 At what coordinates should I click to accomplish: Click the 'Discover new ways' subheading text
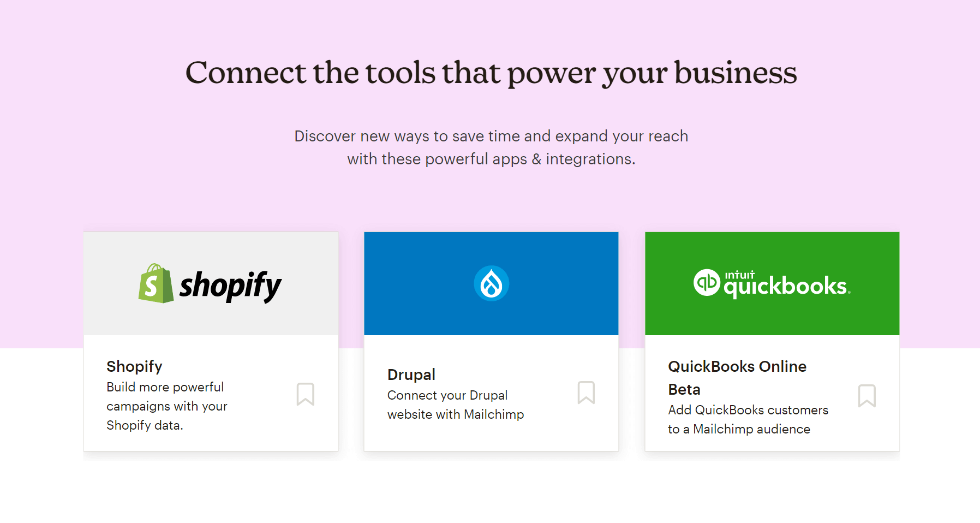click(491, 147)
